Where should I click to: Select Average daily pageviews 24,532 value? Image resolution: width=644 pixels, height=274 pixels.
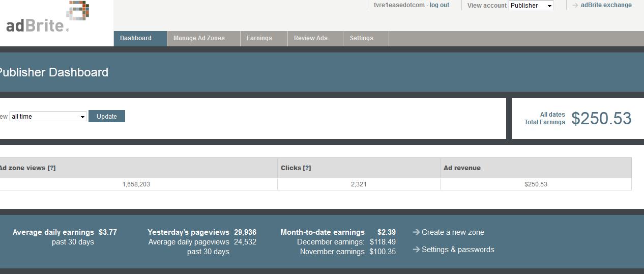pyautogui.click(x=245, y=242)
